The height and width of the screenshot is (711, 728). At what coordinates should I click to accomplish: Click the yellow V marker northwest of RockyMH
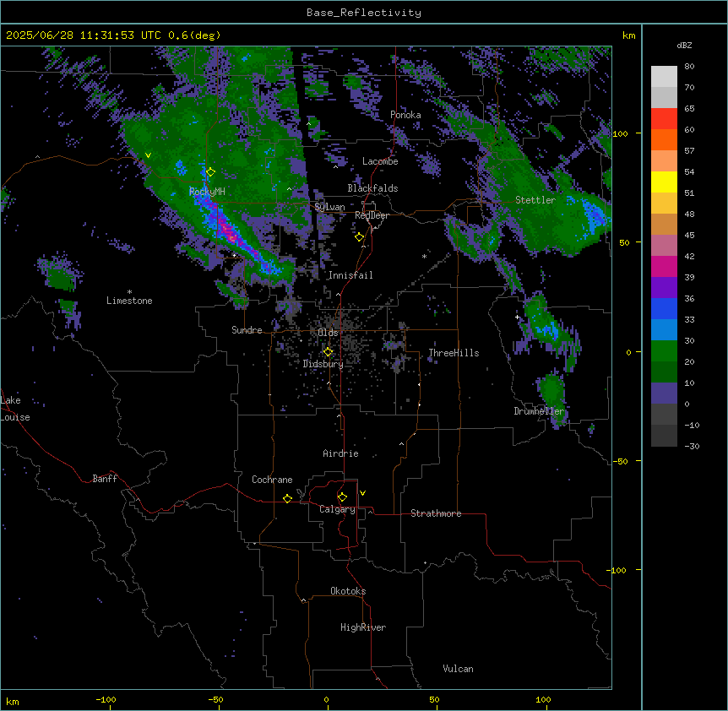click(148, 155)
